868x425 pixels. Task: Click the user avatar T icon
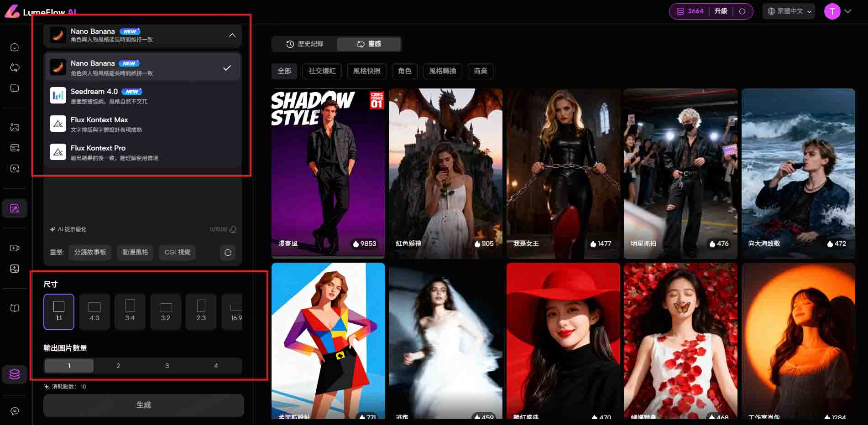[832, 11]
